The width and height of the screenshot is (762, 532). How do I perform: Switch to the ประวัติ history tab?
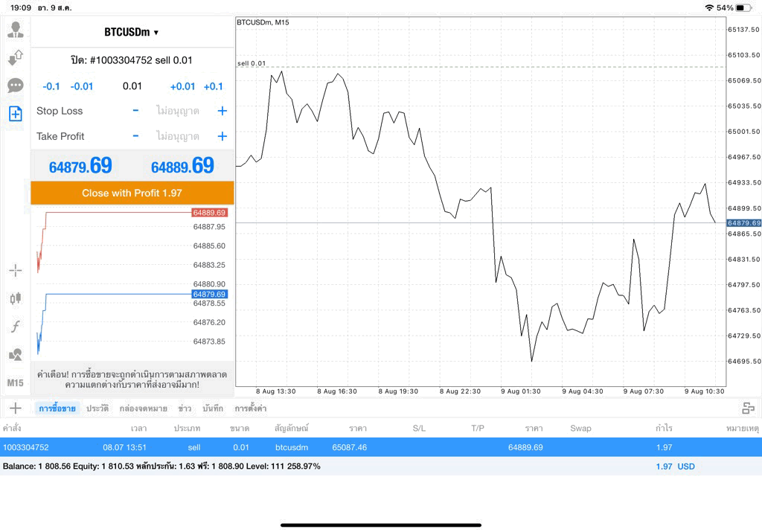pos(97,408)
